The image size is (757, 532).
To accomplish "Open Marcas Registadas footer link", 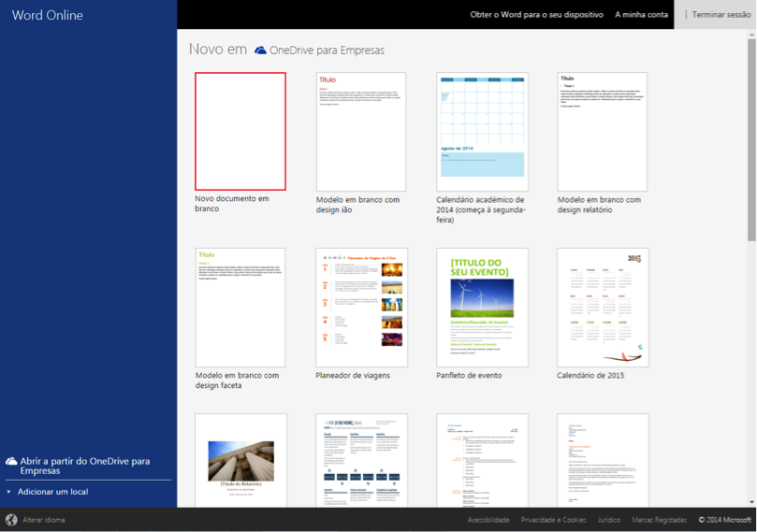I will click(659, 520).
